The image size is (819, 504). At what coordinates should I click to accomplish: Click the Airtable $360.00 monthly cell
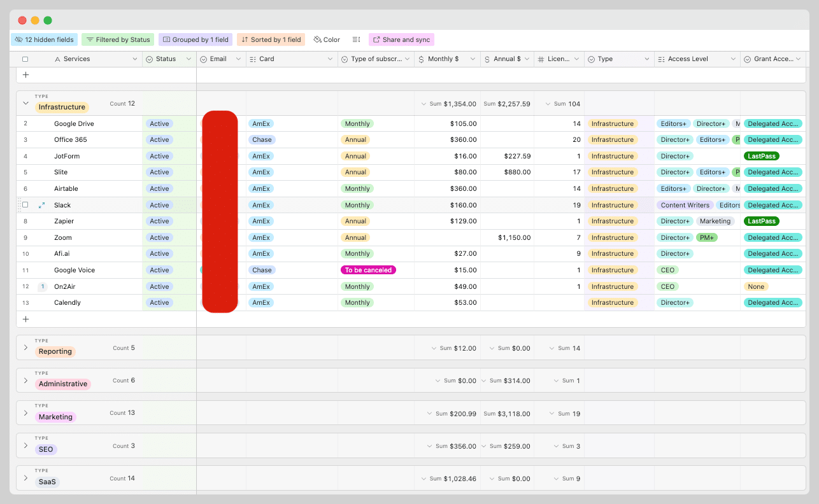[x=447, y=188]
